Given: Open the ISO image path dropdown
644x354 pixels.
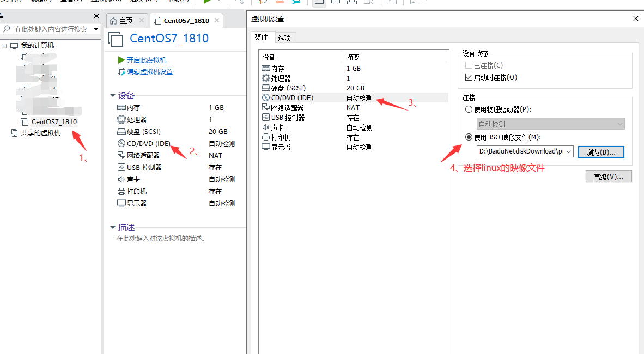Looking at the screenshot, I should (569, 151).
